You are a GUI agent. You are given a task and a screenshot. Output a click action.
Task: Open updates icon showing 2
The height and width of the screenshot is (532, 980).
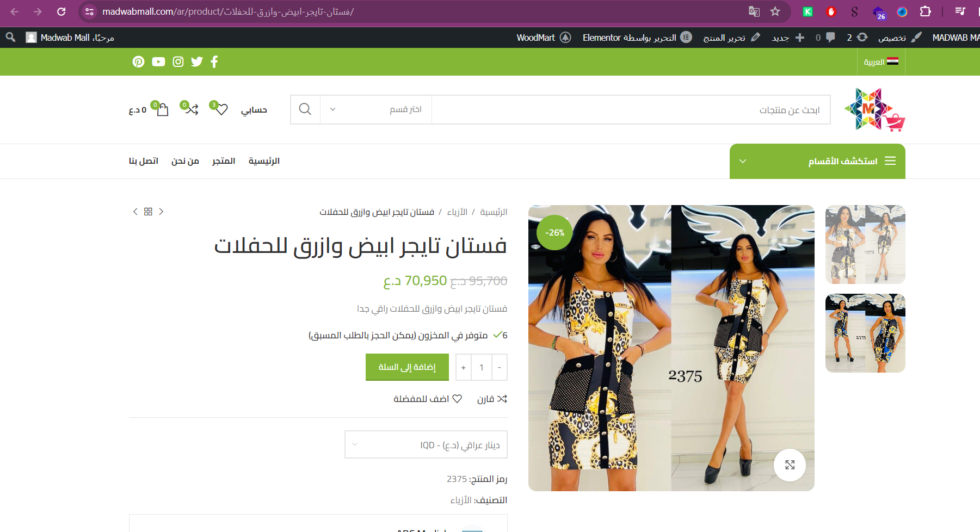857,38
